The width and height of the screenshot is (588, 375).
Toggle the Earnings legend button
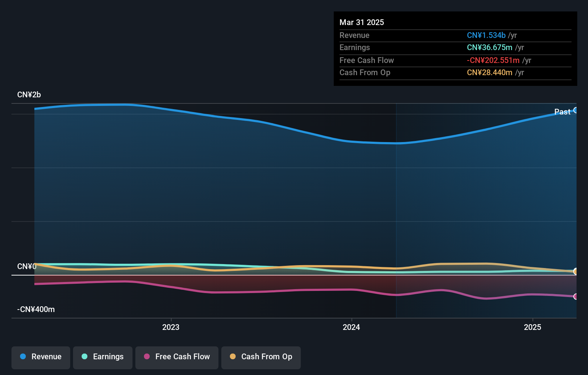(103, 357)
